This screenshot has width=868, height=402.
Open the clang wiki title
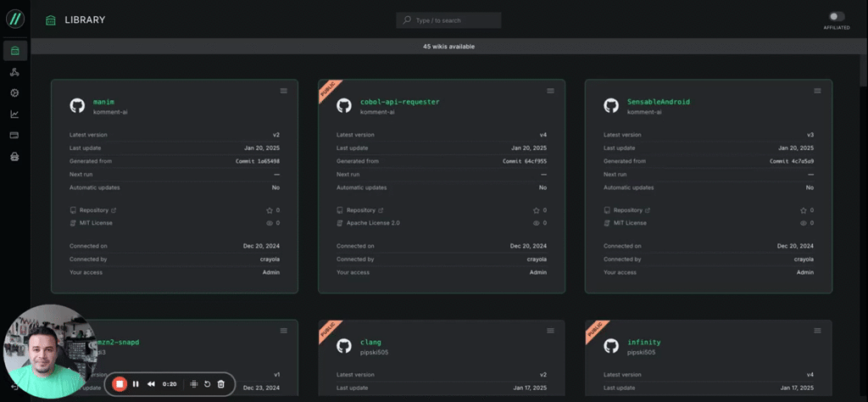coord(371,342)
